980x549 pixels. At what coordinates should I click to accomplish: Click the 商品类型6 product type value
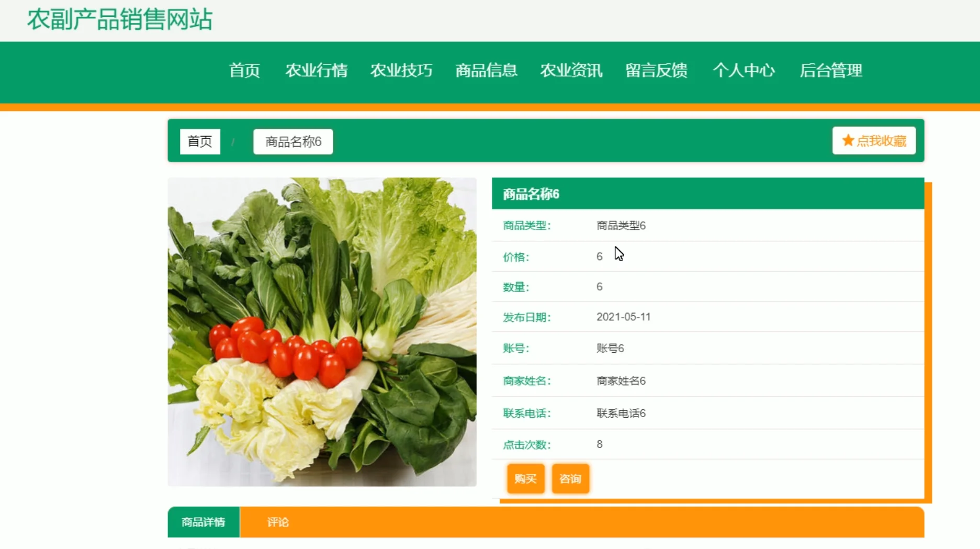point(621,225)
